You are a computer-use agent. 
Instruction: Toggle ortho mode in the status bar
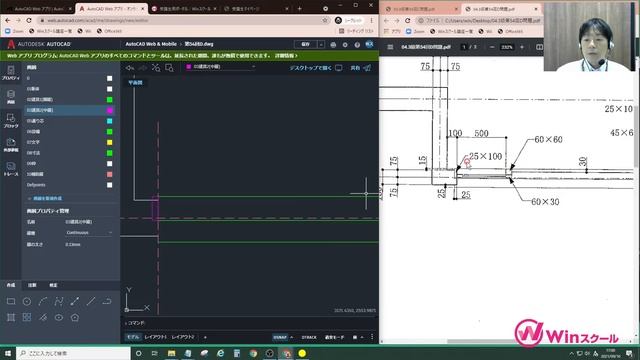click(334, 337)
